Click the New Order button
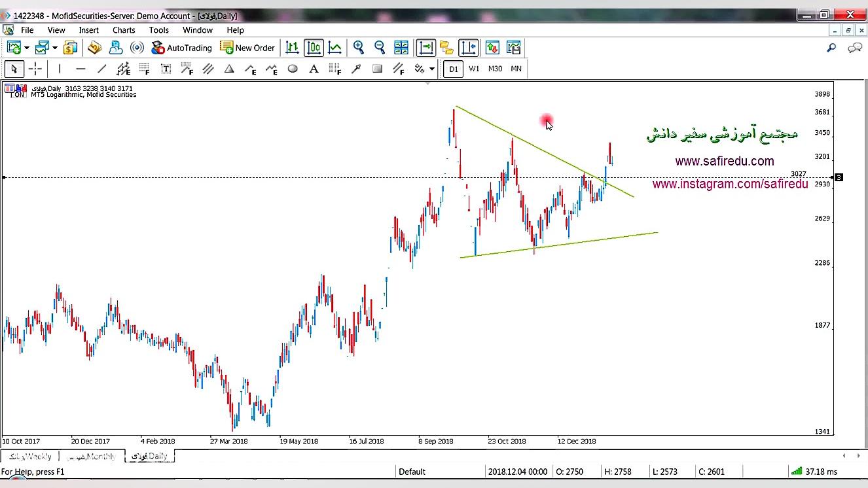The width and height of the screenshot is (868, 488). (x=247, y=48)
